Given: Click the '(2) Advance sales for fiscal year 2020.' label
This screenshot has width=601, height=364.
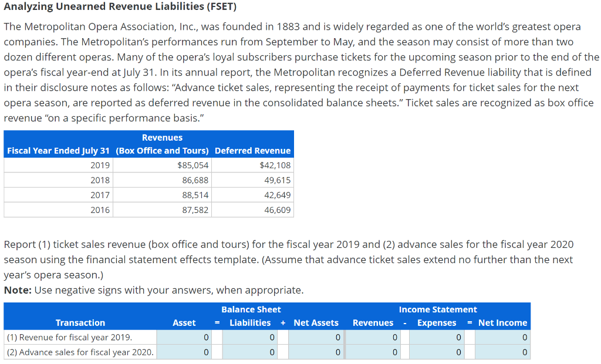Looking at the screenshot, I should pos(80,352).
